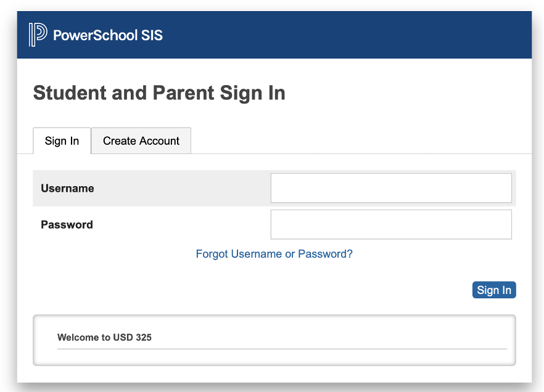
Task: Click the Student and Parent Sign In heading
Action: (159, 93)
